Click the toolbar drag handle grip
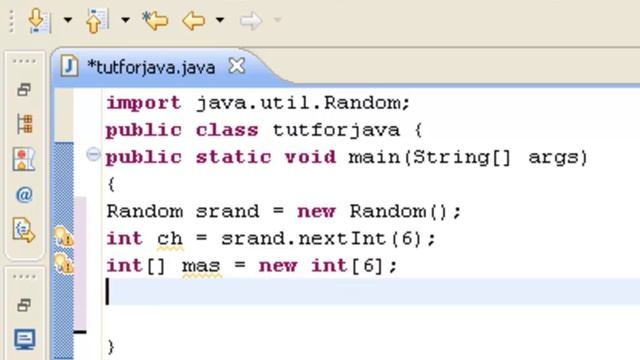This screenshot has width=640, height=360. 11,21
